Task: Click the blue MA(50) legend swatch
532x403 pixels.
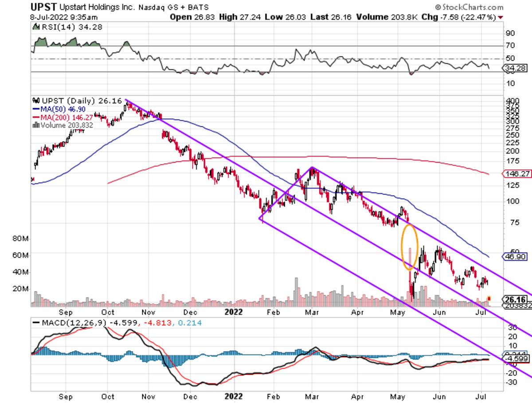Action: coord(36,109)
